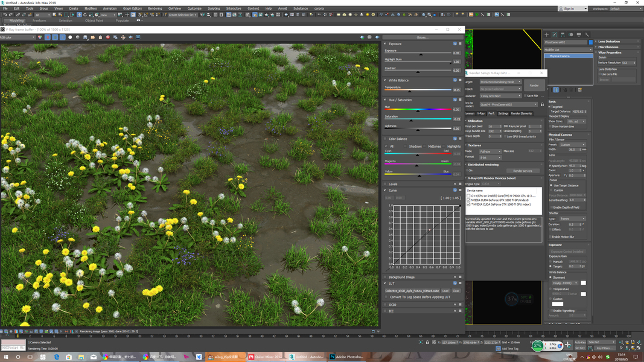
Task: Click the white balance Temperature slider
Action: coord(418,90)
